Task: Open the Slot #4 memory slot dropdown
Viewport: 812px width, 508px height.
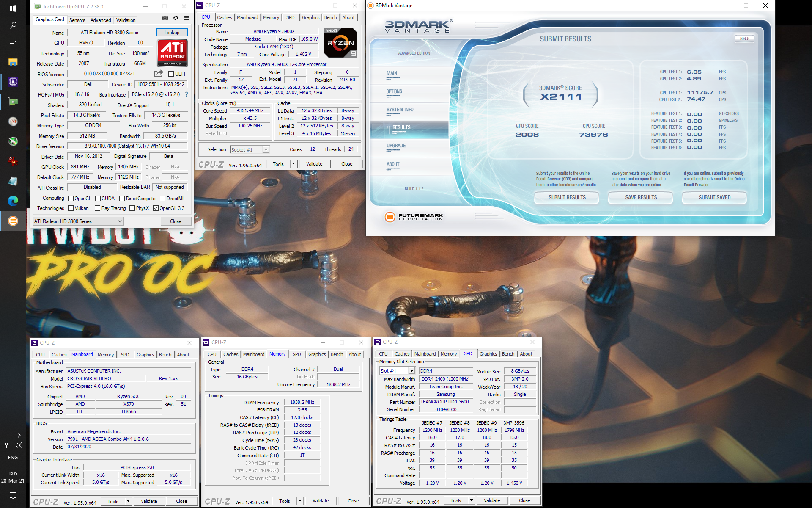Action: click(397, 371)
